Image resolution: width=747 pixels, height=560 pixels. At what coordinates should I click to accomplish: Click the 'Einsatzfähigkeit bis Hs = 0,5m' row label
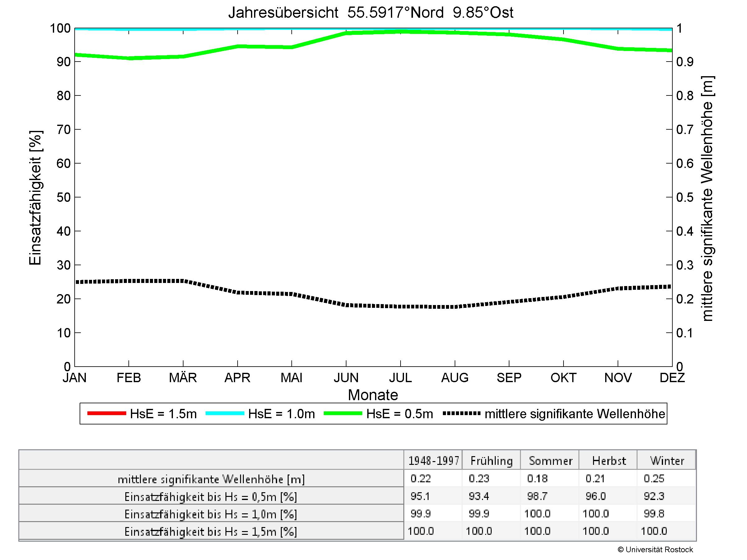(211, 497)
